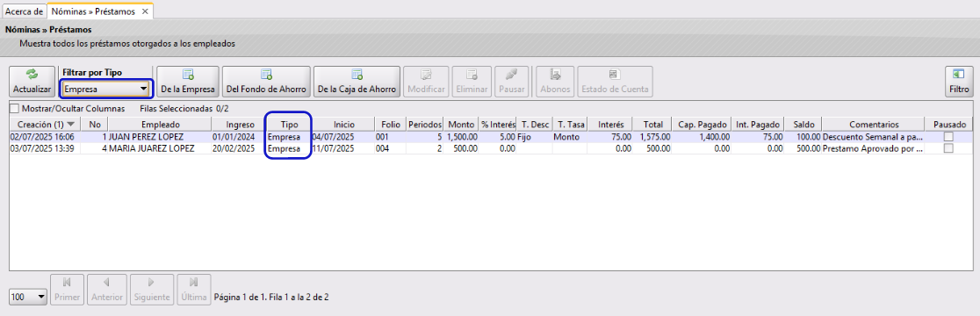980x316 pixels.
Task: Toggle Pausado checkbox for Juan Perez Lopez
Action: [948, 137]
